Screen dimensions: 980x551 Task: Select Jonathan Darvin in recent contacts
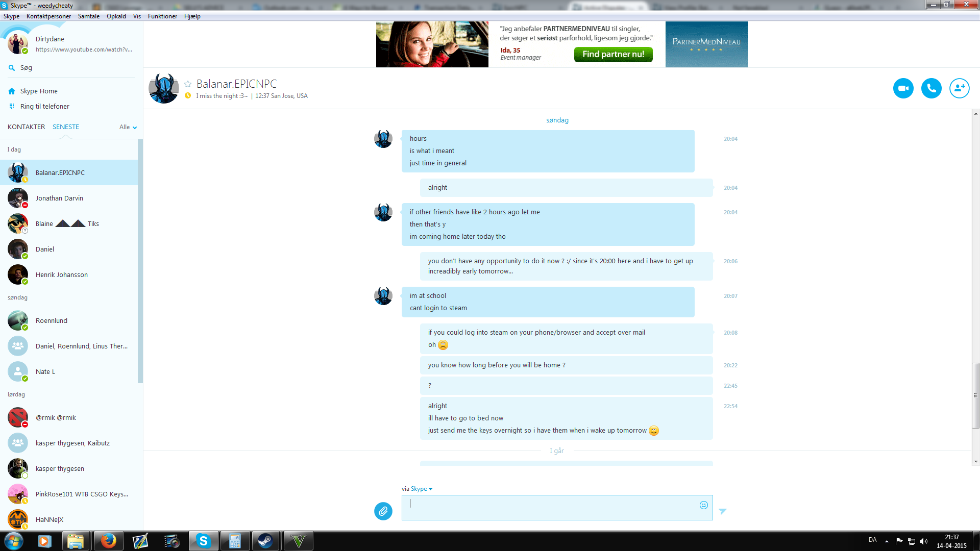pyautogui.click(x=59, y=198)
